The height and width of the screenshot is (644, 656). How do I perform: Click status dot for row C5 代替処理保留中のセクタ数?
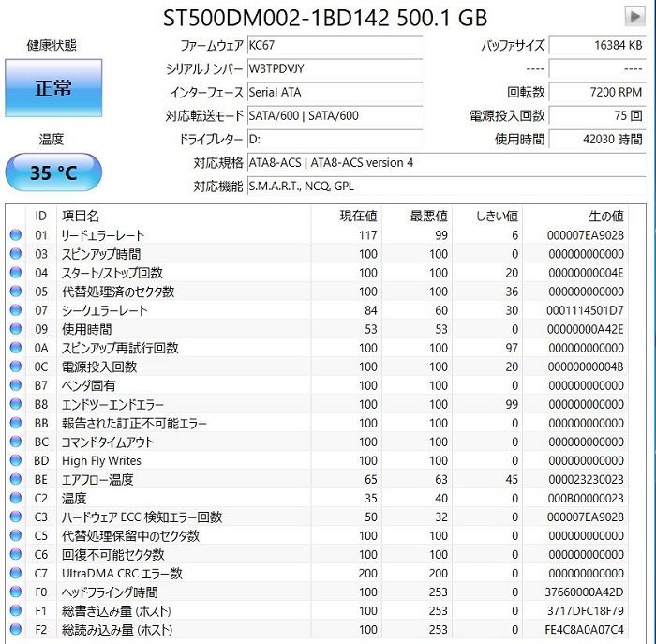16,535
